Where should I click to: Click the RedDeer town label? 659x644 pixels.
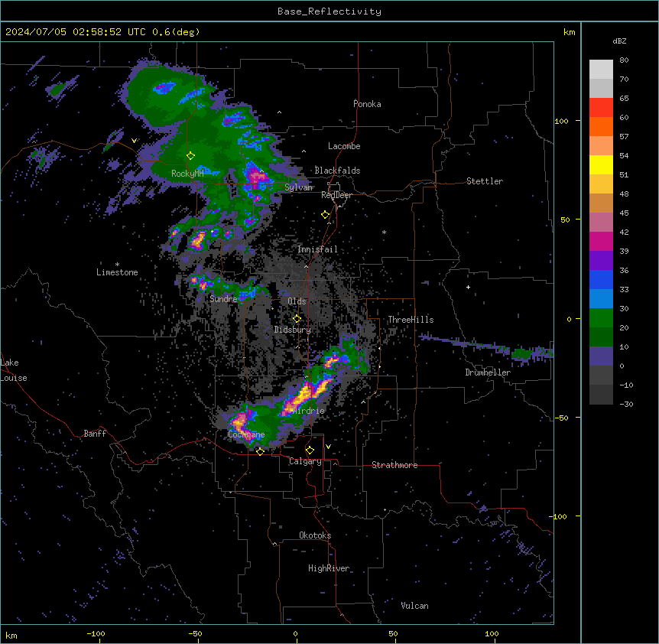(x=337, y=195)
